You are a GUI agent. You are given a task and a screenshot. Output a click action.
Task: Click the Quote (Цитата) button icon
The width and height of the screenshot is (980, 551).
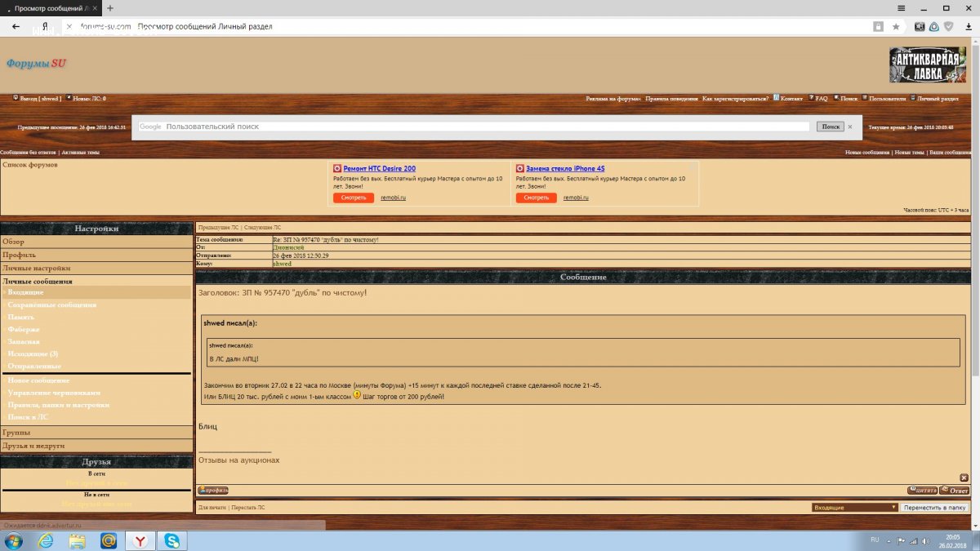[922, 491]
